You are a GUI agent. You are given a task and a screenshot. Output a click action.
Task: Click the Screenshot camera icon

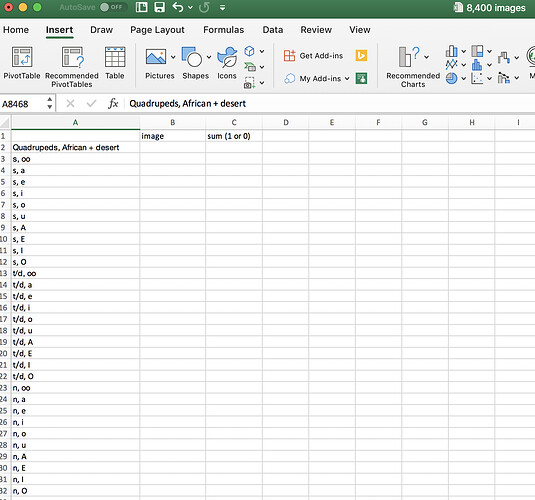(249, 83)
